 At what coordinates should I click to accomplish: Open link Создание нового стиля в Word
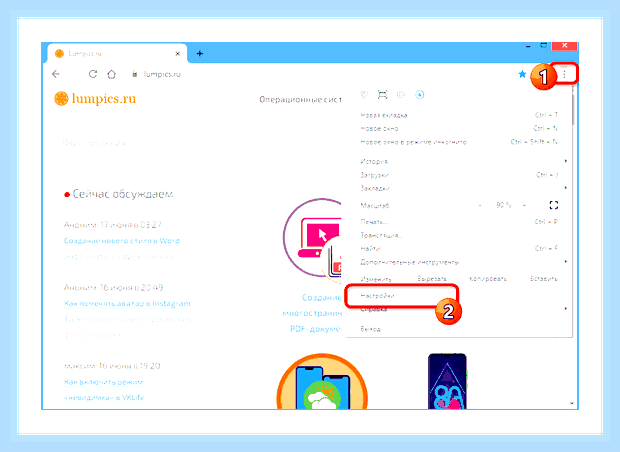pos(121,241)
